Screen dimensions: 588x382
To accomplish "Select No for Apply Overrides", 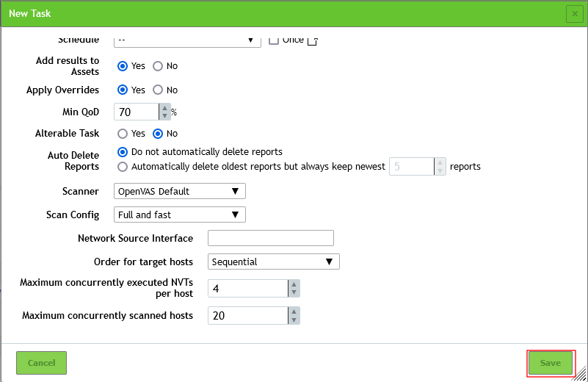I will pos(158,90).
